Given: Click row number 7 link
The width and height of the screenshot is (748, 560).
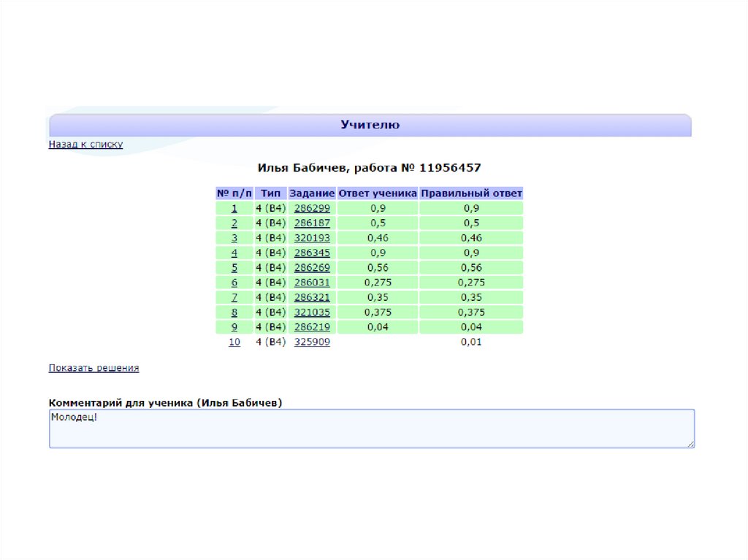Looking at the screenshot, I should (234, 297).
